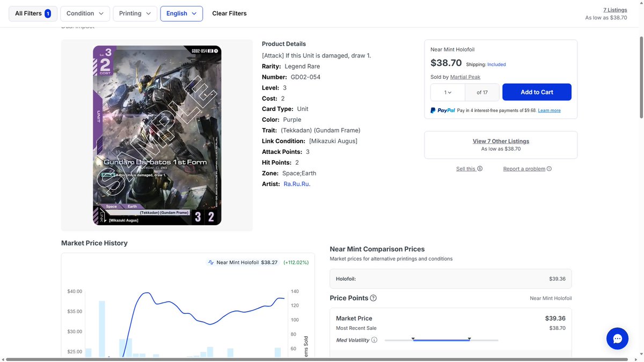Open the English language dropdown

[181, 13]
